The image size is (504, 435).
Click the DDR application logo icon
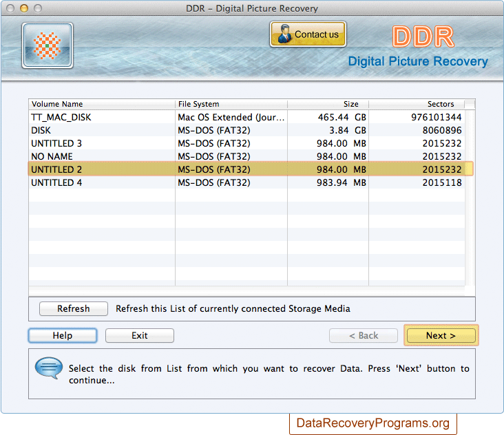(x=48, y=45)
